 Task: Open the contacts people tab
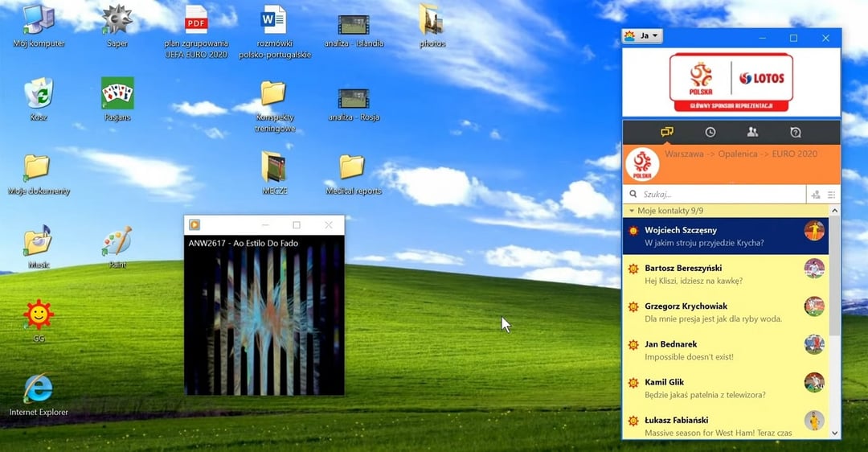click(752, 132)
